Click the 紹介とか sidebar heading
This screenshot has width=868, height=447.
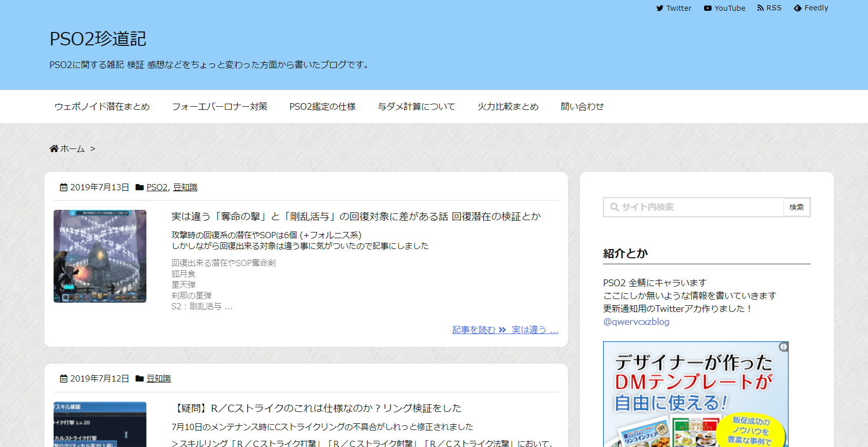click(x=625, y=253)
